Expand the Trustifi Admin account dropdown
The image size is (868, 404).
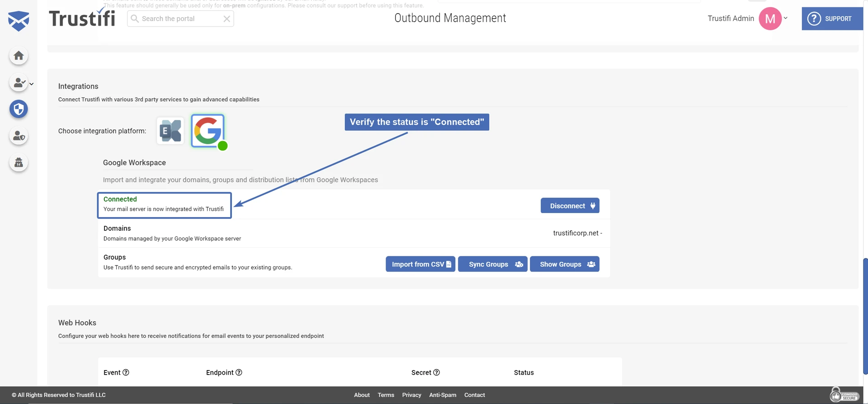[x=786, y=18]
